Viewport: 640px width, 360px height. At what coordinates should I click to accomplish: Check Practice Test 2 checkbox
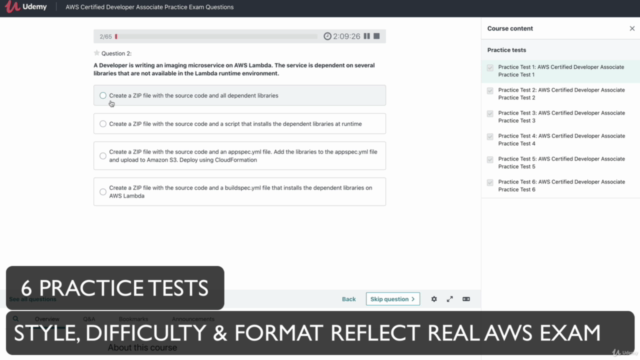pos(490,91)
